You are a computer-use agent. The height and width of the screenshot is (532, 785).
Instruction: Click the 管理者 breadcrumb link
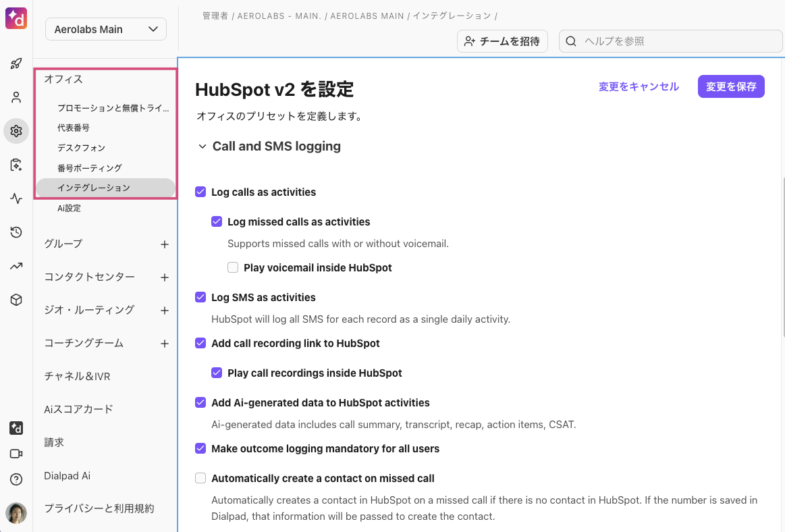(x=215, y=16)
